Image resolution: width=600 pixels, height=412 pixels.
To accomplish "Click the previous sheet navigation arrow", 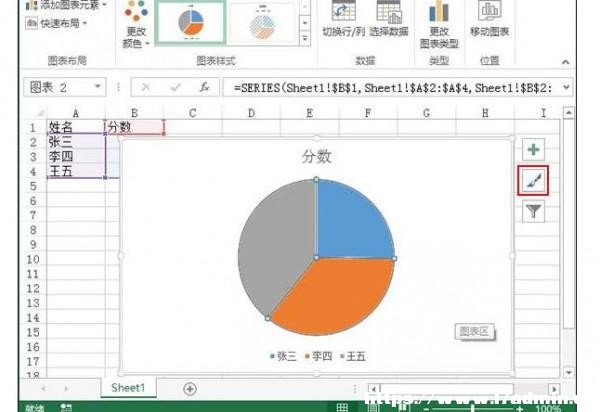I will [43, 389].
